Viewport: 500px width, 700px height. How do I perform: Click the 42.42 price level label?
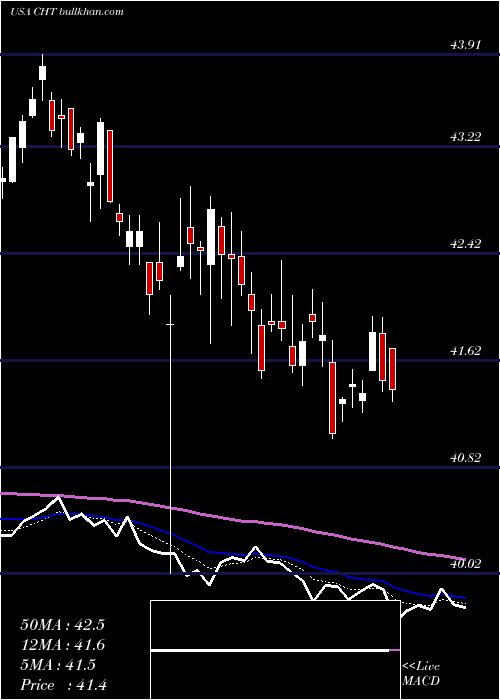466,244
